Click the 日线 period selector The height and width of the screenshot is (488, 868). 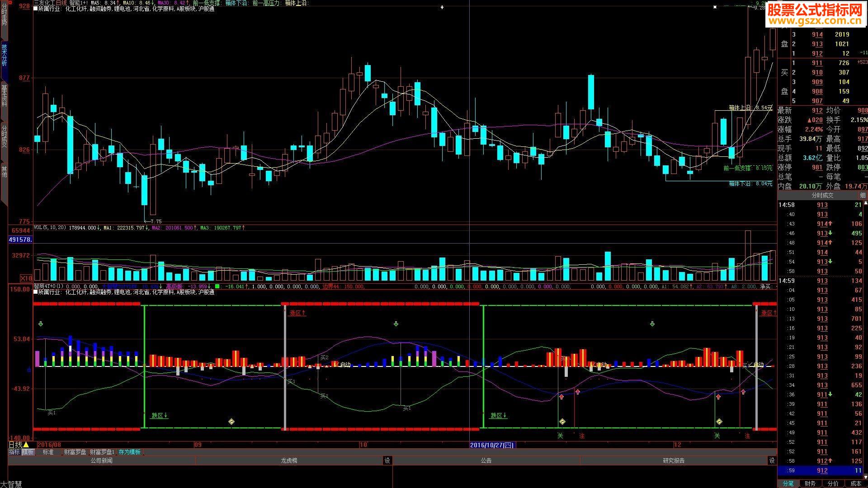[x=15, y=445]
